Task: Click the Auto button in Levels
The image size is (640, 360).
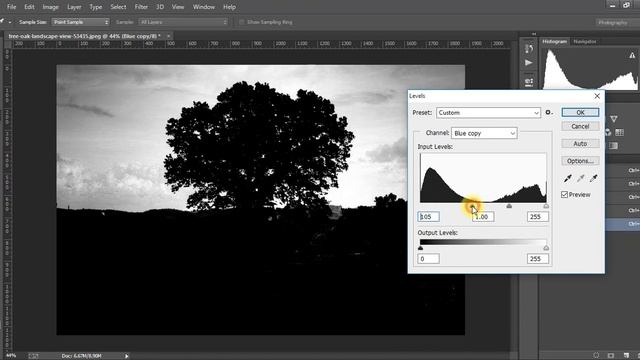Action: (580, 144)
